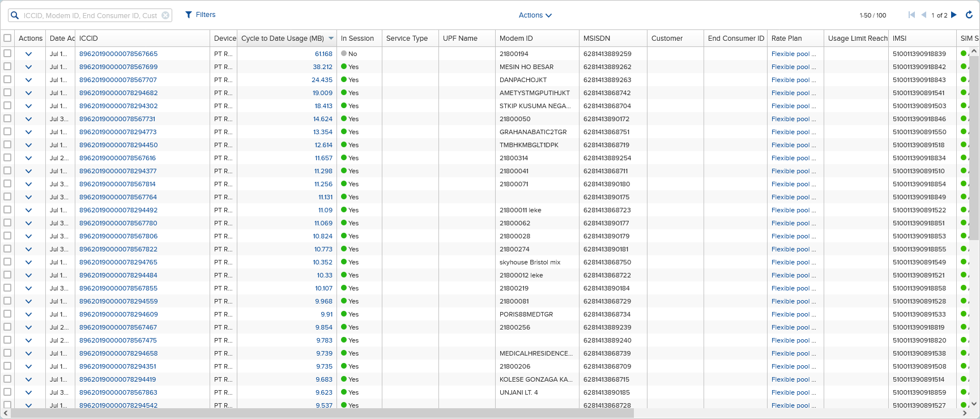Open ICCID link 89620190000078567707
980x419 pixels.
point(118,80)
